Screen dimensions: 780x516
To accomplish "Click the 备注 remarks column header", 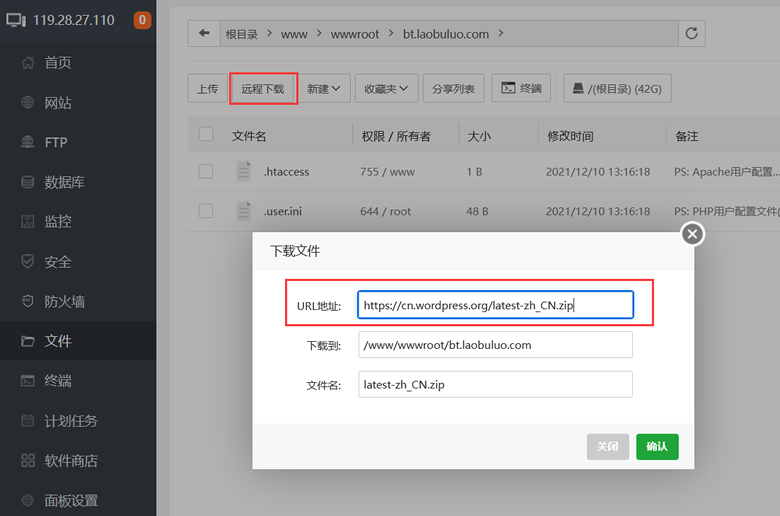I will 686,136.
